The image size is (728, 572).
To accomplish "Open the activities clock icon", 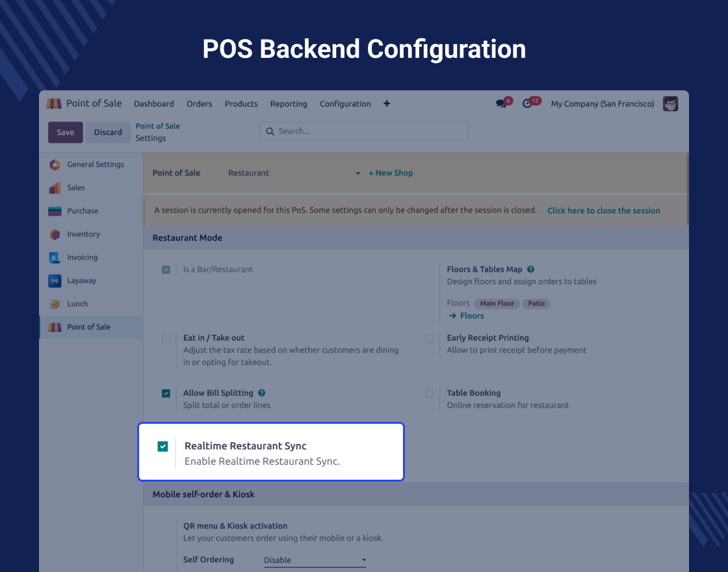I will click(527, 103).
